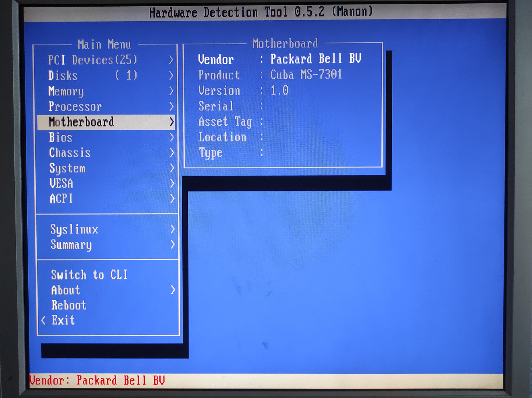The image size is (532, 398).
Task: Click Switch to CLI
Action: [89, 275]
